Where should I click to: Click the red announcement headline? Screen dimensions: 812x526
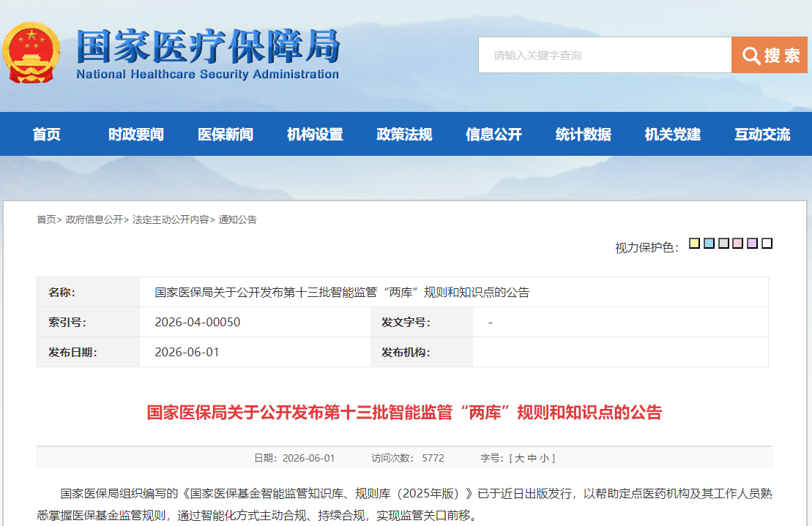coord(404,413)
